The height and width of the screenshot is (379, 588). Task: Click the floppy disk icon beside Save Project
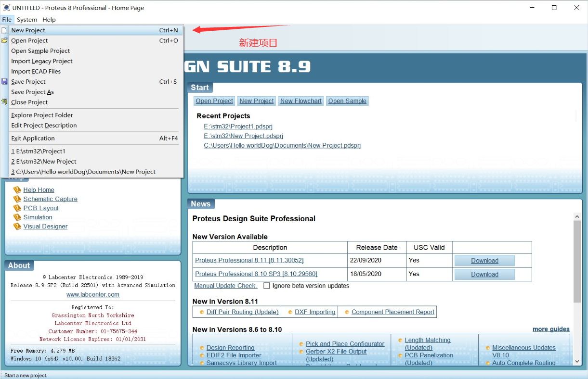point(4,82)
